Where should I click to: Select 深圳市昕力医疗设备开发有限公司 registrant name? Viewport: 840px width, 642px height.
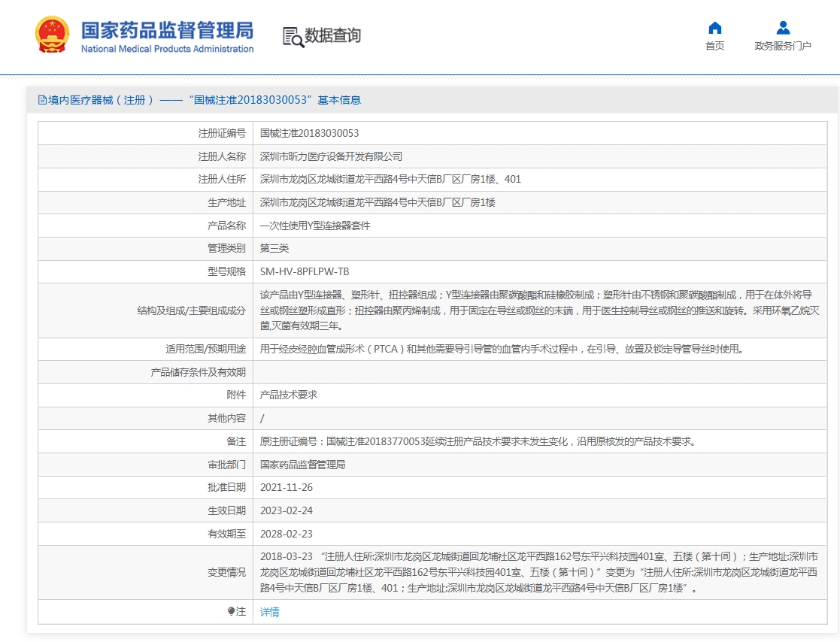click(x=331, y=156)
